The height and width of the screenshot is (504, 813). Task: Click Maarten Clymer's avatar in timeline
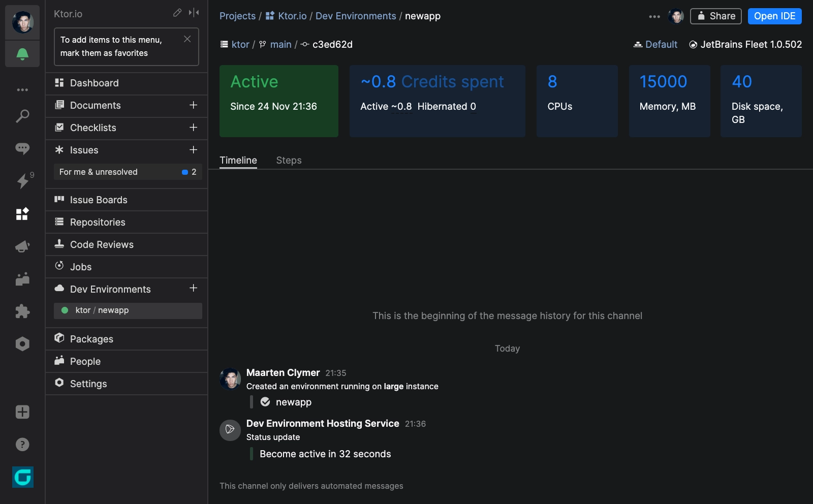(230, 379)
